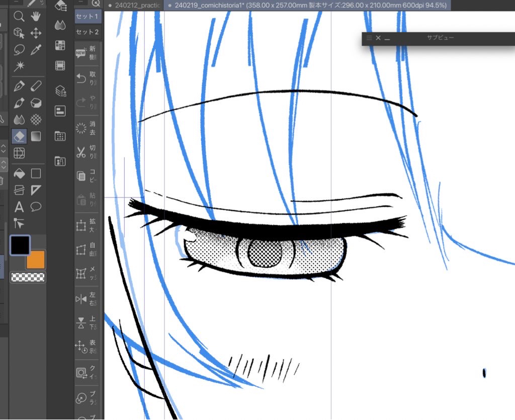Select the orange sub color swatch
The width and height of the screenshot is (515, 420).
pos(36,260)
